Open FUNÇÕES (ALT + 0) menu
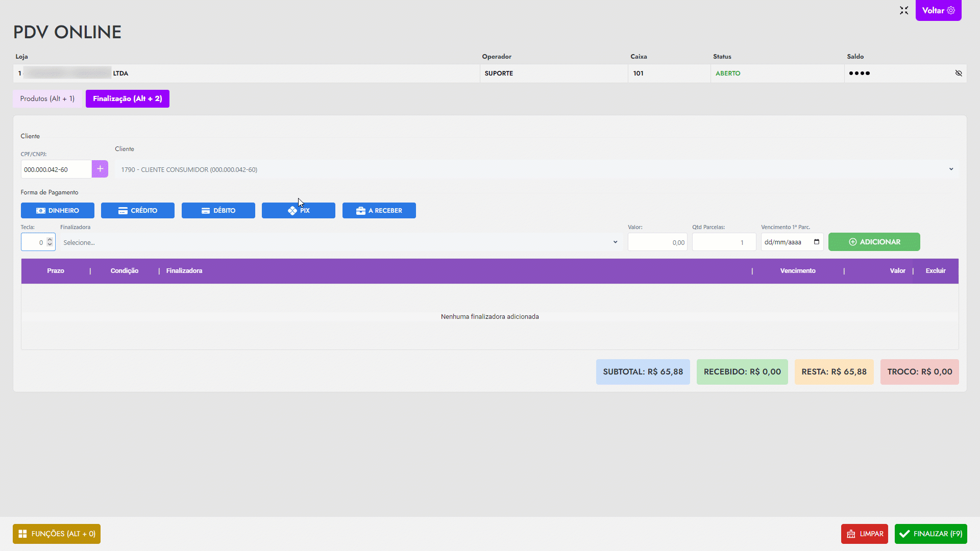 click(x=57, y=534)
